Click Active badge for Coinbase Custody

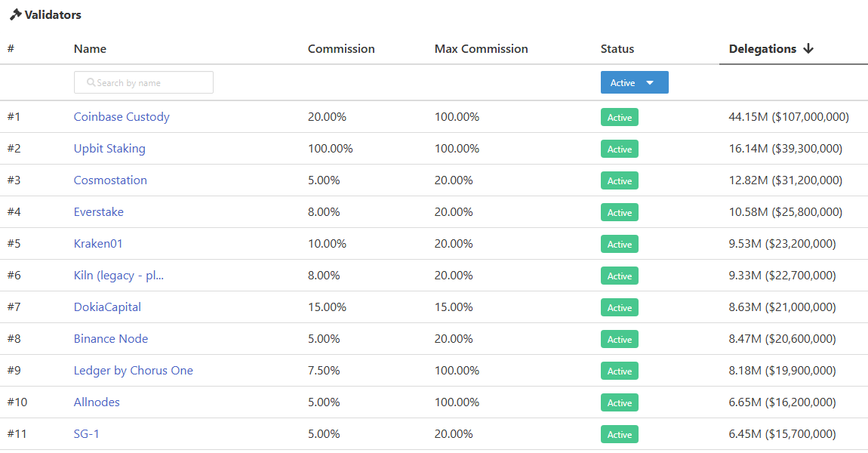pyautogui.click(x=619, y=117)
